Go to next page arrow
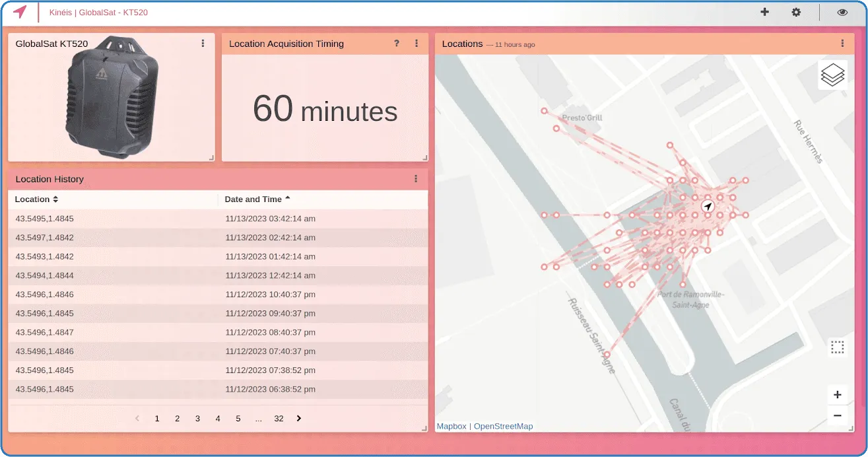The width and height of the screenshot is (868, 457). (x=299, y=419)
